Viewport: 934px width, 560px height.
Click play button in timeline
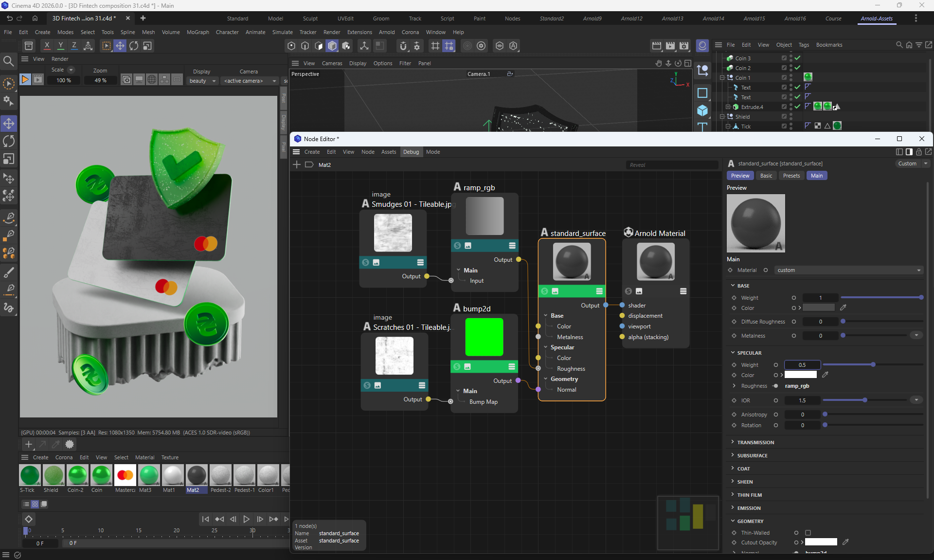tap(246, 519)
